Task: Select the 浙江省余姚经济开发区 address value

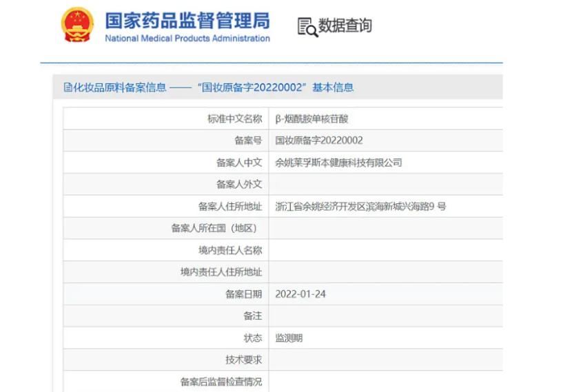Action: pyautogui.click(x=360, y=206)
